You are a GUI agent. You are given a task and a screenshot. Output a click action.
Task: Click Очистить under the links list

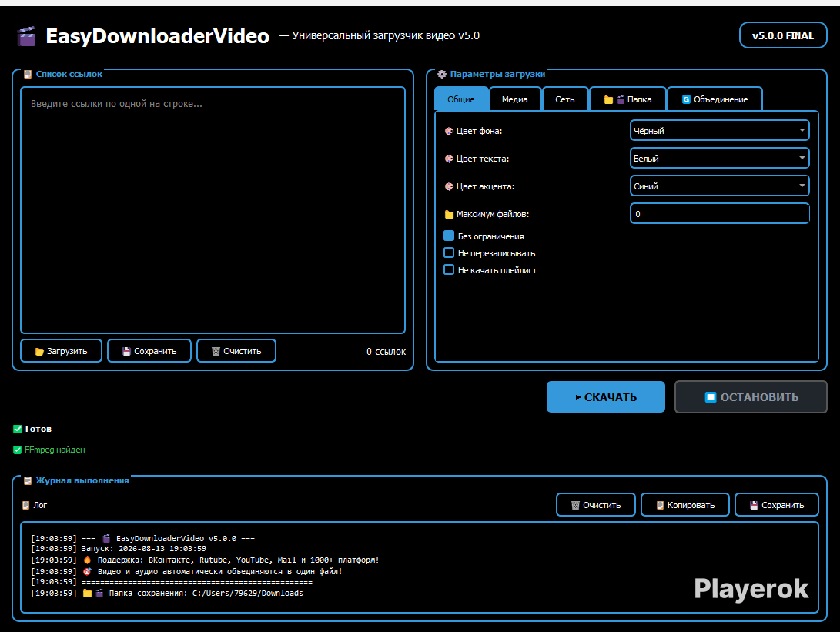pos(236,351)
